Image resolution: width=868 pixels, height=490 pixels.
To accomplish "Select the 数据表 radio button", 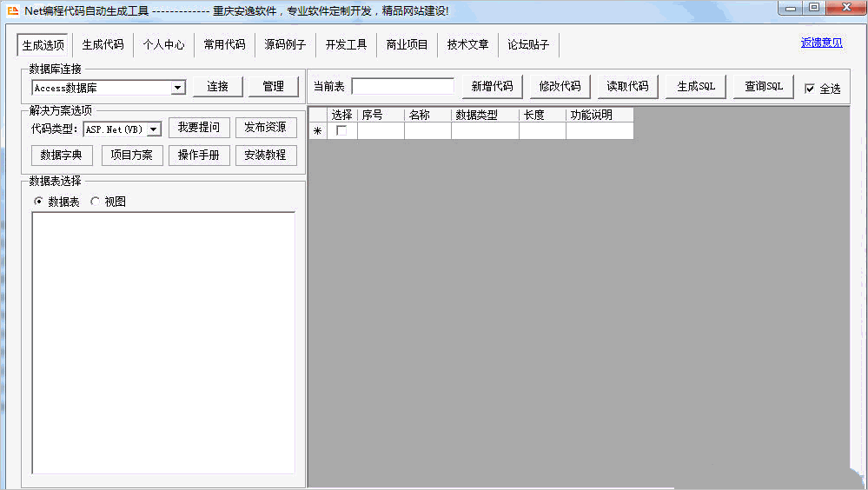I will click(x=38, y=202).
